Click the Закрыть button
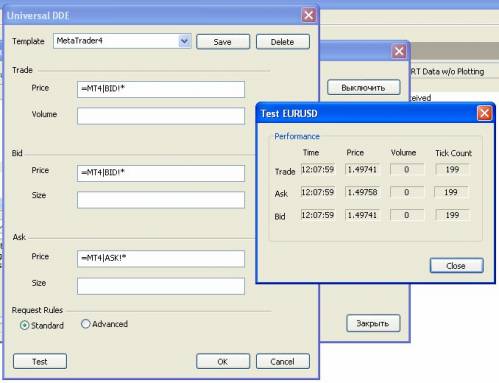This screenshot has width=499, height=383. [373, 323]
